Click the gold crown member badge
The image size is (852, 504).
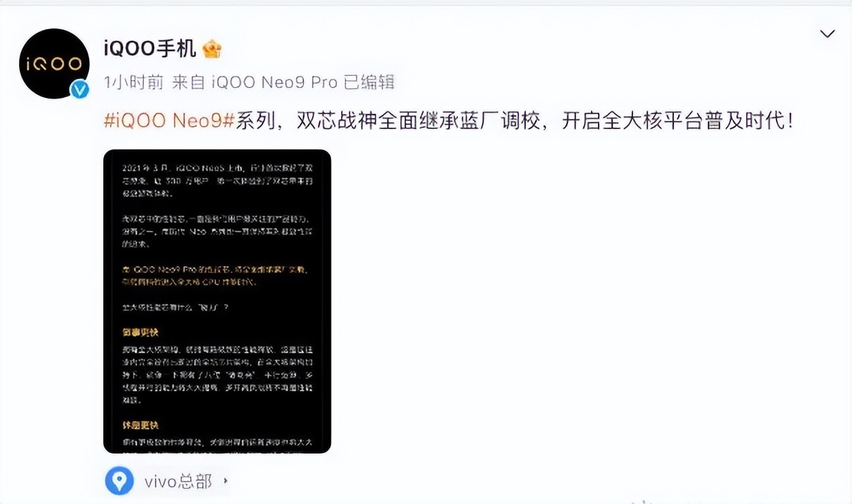click(x=212, y=49)
